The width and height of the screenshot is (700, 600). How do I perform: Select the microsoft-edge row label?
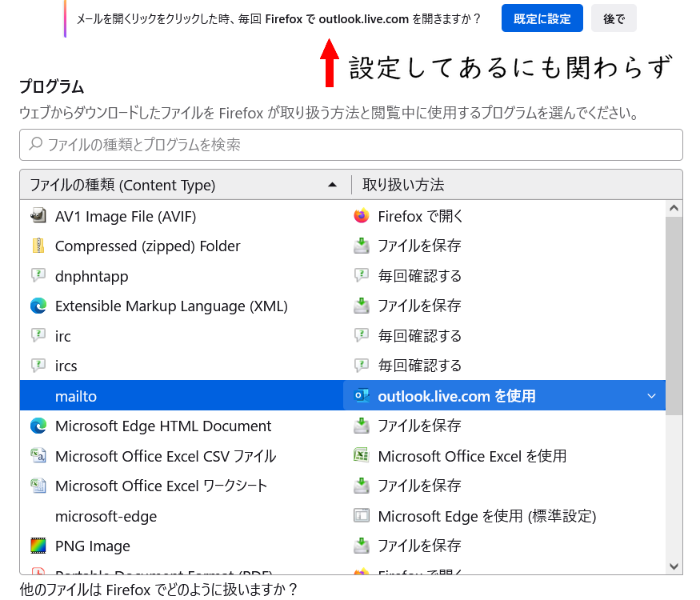click(106, 516)
